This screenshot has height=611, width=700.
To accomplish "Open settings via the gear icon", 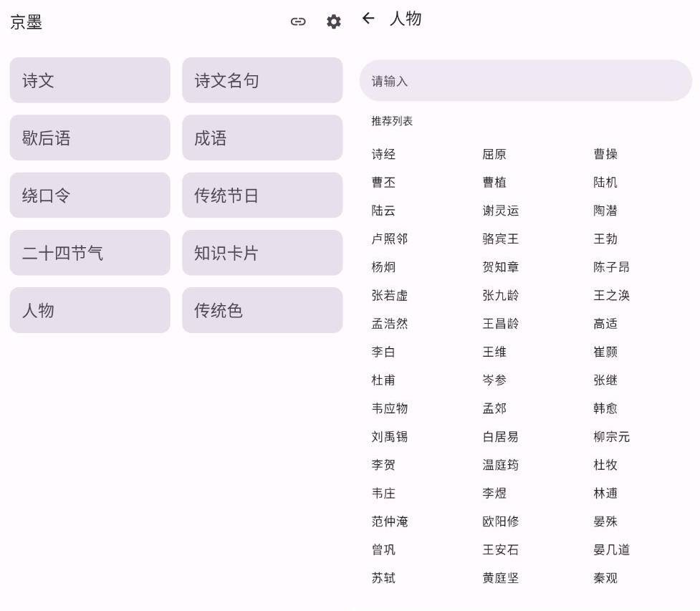I will [x=333, y=21].
